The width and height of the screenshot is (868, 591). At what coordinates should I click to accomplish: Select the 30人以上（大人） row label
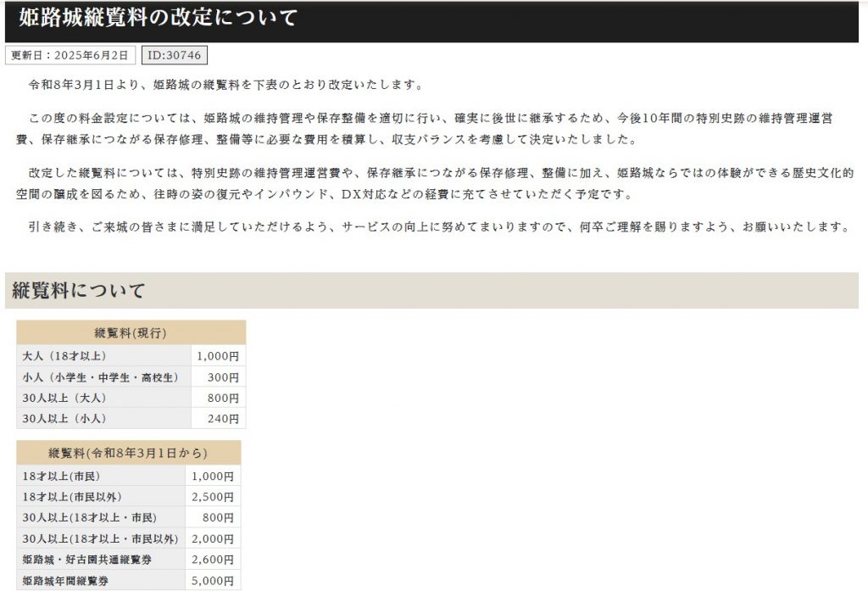coord(64,398)
